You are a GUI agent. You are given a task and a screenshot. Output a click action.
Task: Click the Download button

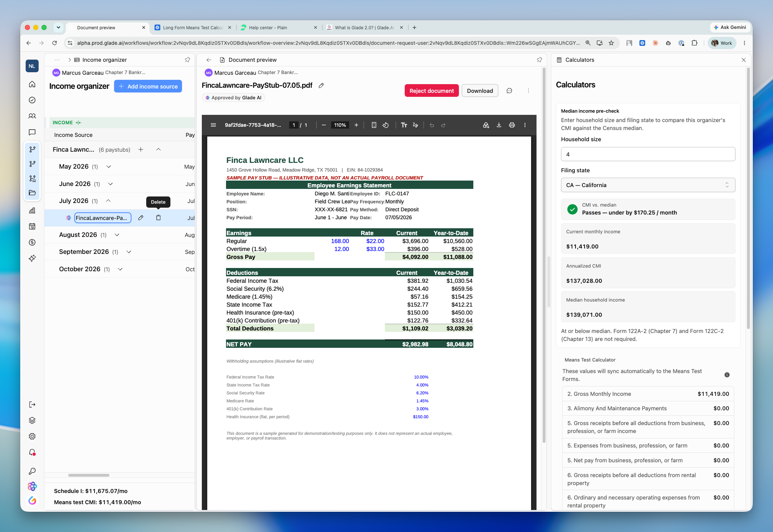pos(480,91)
